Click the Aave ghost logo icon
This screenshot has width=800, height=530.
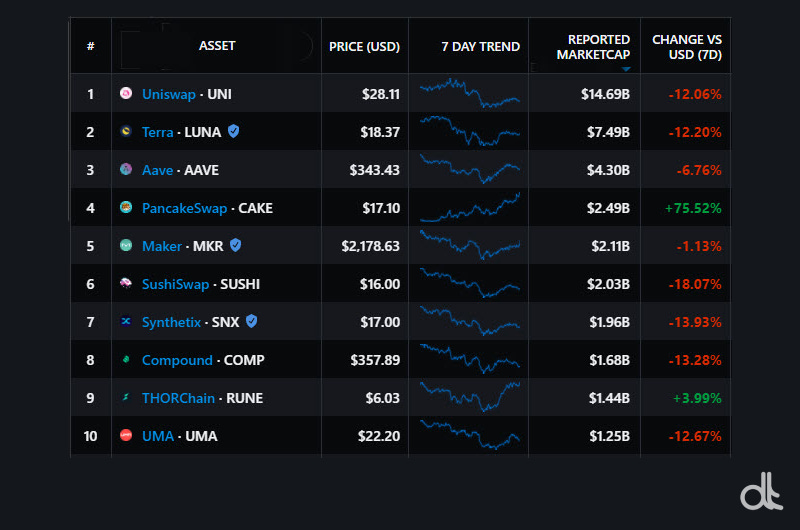(126, 169)
